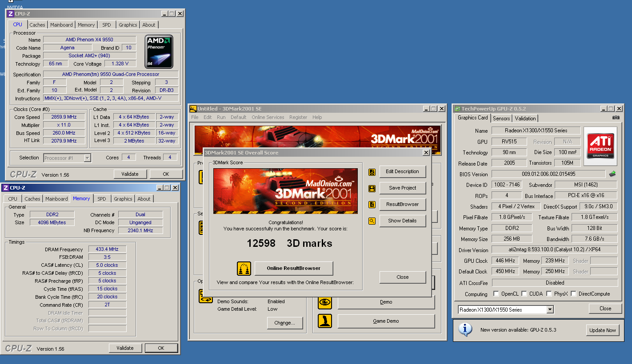Screen dimensions: 632x364
Task: Toggle the DirectCompute checkbox
Action: click(574, 294)
